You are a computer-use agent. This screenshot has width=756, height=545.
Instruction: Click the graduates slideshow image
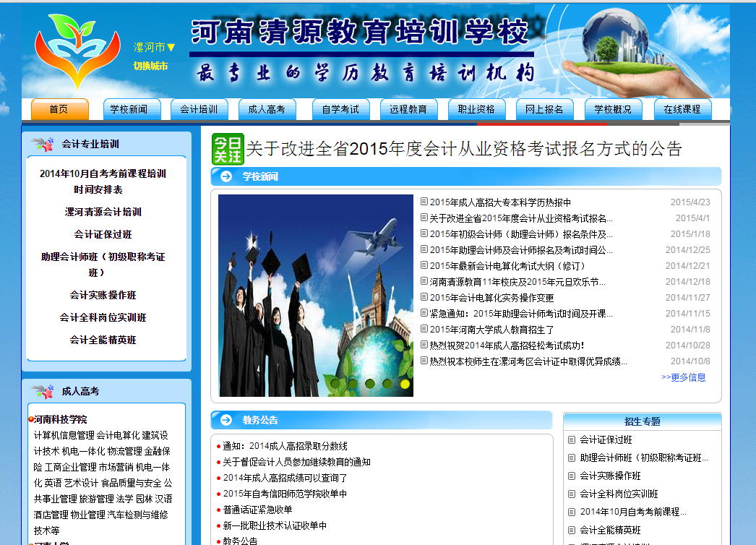(316, 296)
